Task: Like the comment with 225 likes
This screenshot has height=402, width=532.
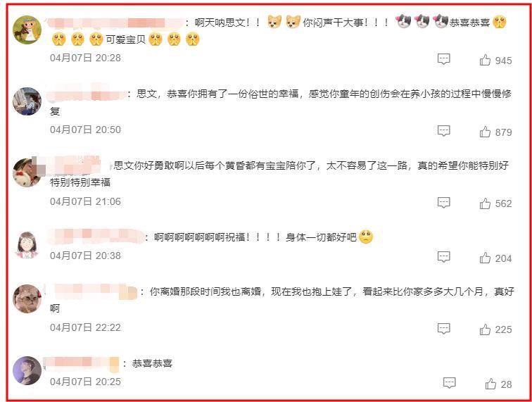Action: tap(485, 329)
